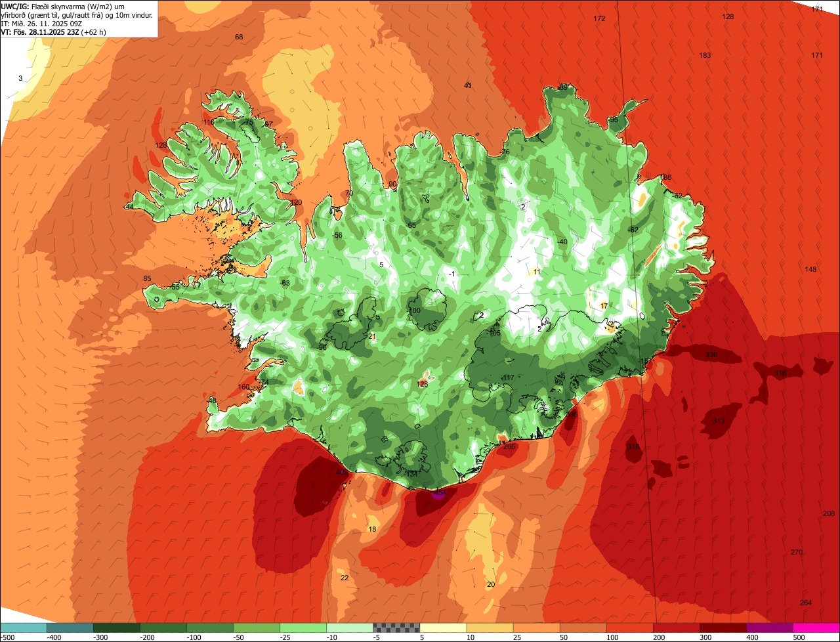Click the map value '264'
The width and height of the screenshot is (840, 642).
click(806, 603)
